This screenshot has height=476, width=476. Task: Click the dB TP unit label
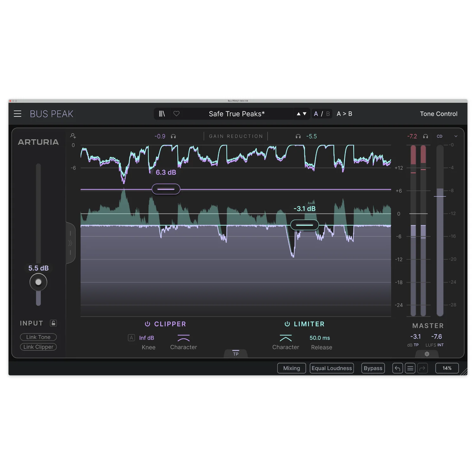tap(413, 345)
